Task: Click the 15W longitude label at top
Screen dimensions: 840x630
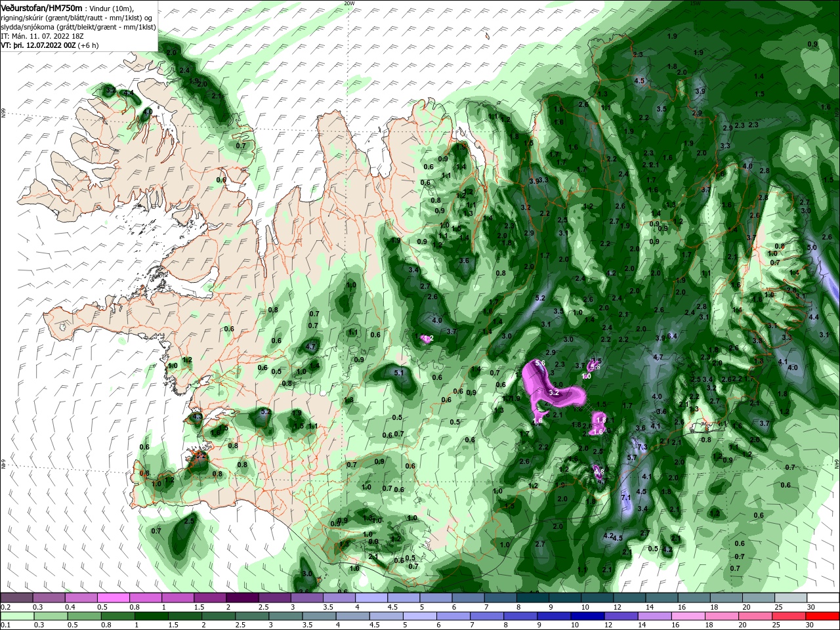Action: coord(695,3)
